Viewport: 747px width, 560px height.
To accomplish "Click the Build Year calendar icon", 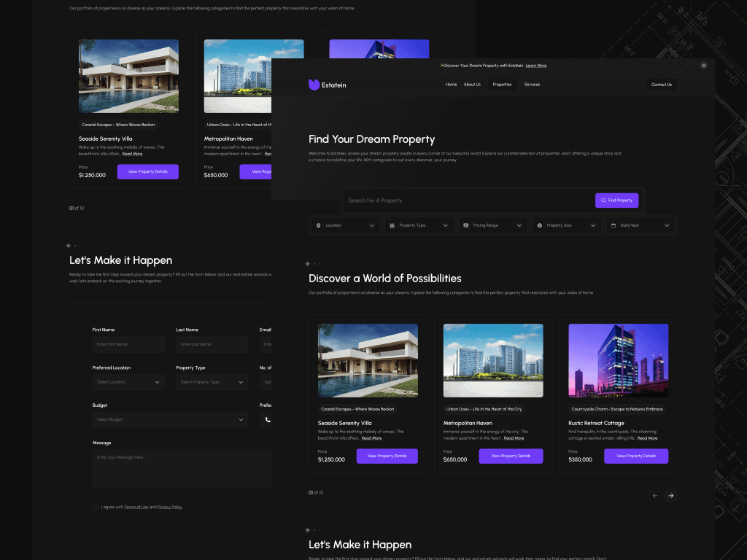I will (614, 225).
